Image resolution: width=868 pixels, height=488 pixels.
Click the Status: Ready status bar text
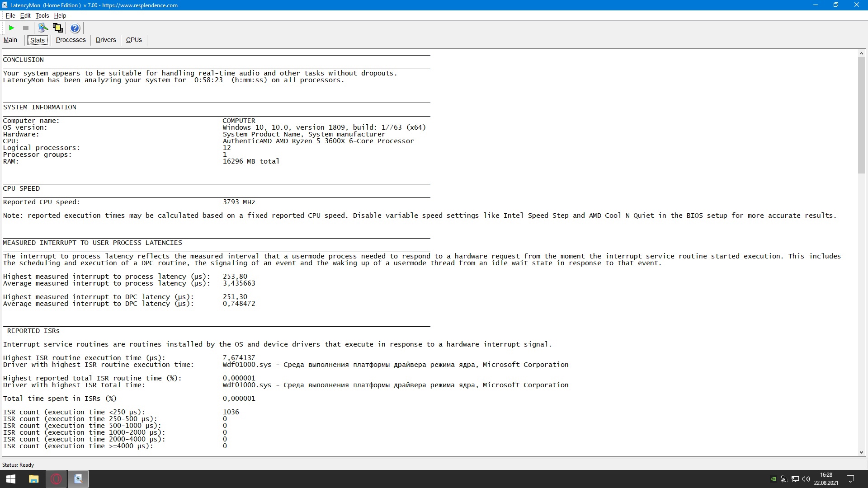click(18, 465)
